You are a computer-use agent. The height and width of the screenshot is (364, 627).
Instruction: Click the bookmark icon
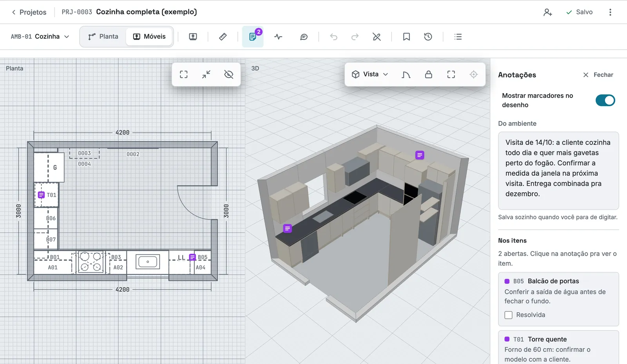tap(406, 37)
